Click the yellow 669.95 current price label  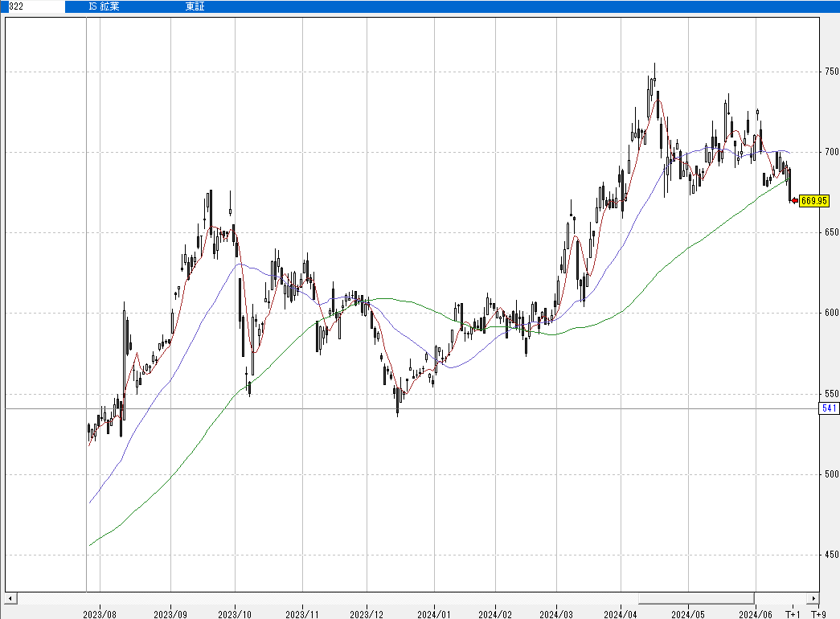point(814,201)
